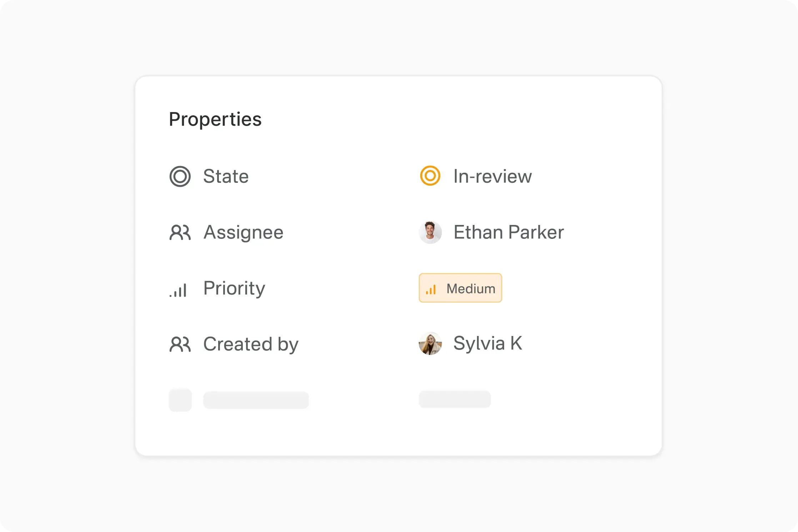
Task: Click Sylvia K's name link
Action: tap(488, 343)
